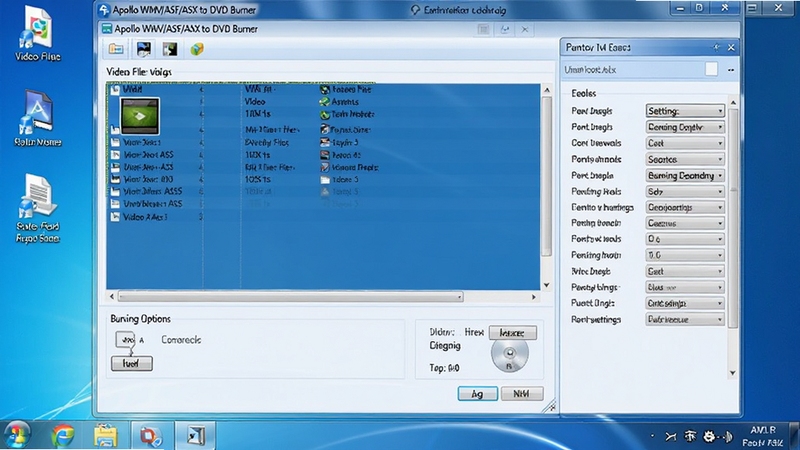Image resolution: width=800 pixels, height=450 pixels.
Task: Open the dropdown beside 'Rent settings'
Action: (x=685, y=319)
